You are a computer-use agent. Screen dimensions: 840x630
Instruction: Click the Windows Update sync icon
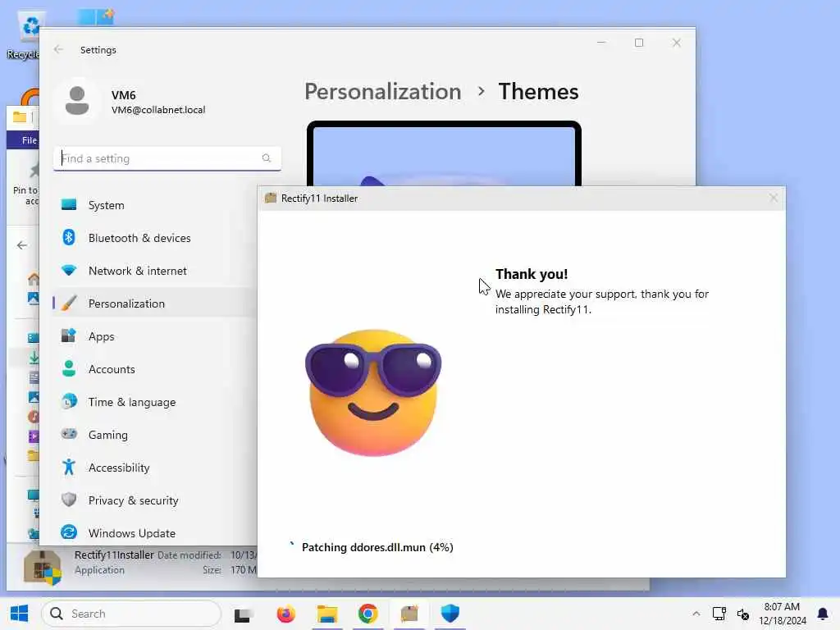point(69,532)
